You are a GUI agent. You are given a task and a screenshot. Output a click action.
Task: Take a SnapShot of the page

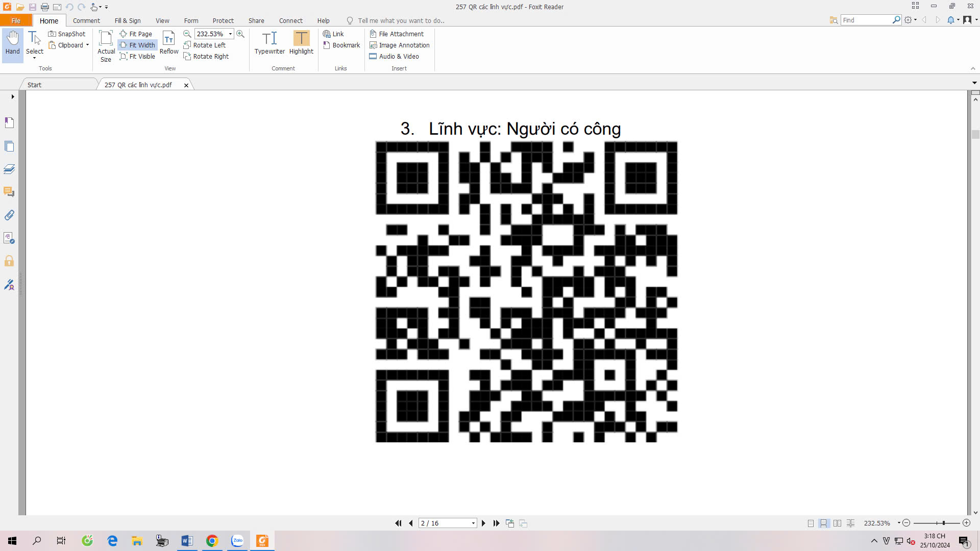click(67, 34)
